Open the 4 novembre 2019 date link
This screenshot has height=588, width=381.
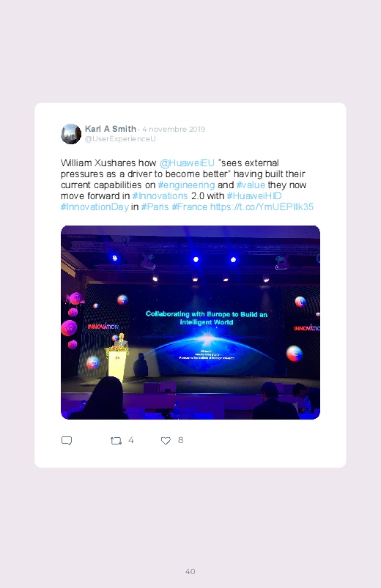pyautogui.click(x=174, y=130)
